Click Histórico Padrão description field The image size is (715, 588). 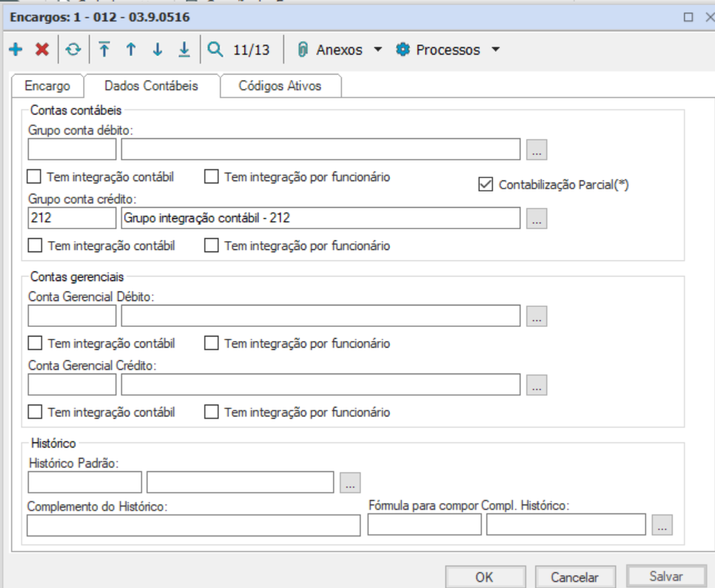coord(241,482)
